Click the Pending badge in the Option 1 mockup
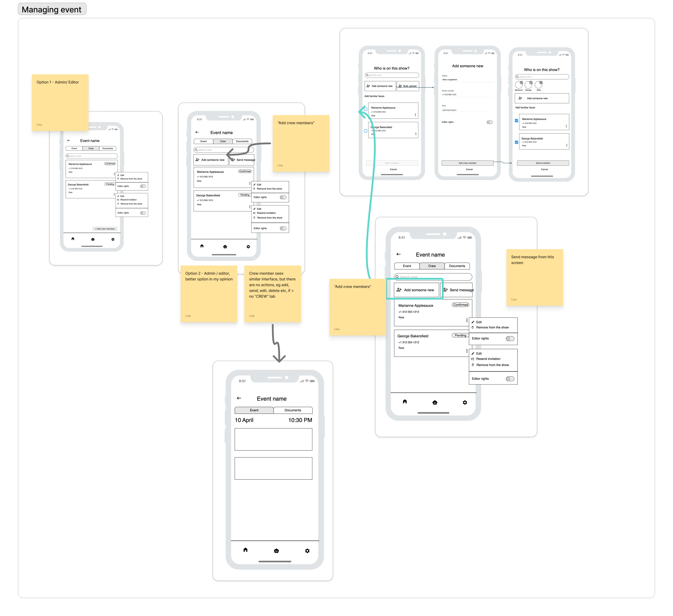 pos(110,184)
